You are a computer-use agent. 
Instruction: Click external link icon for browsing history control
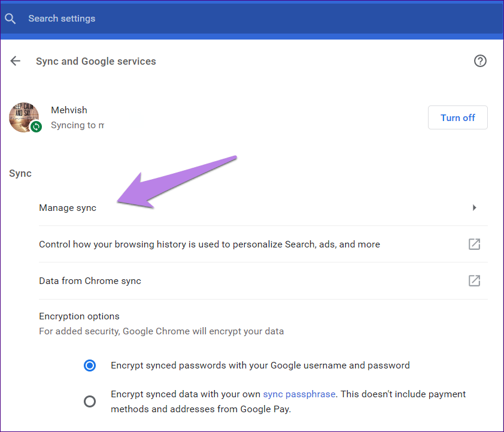pos(474,244)
